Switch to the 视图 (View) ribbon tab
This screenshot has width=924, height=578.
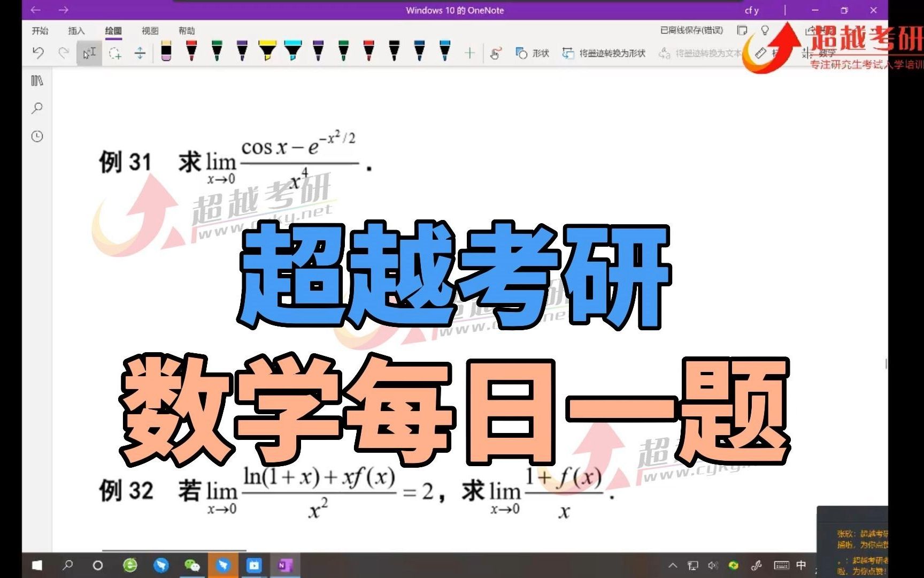pos(150,31)
